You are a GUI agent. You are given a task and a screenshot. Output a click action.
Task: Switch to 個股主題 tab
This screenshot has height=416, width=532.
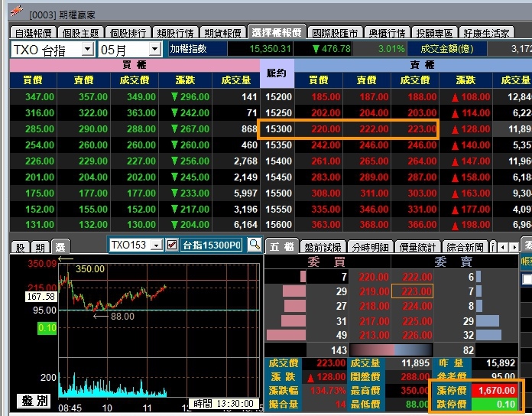[81, 33]
